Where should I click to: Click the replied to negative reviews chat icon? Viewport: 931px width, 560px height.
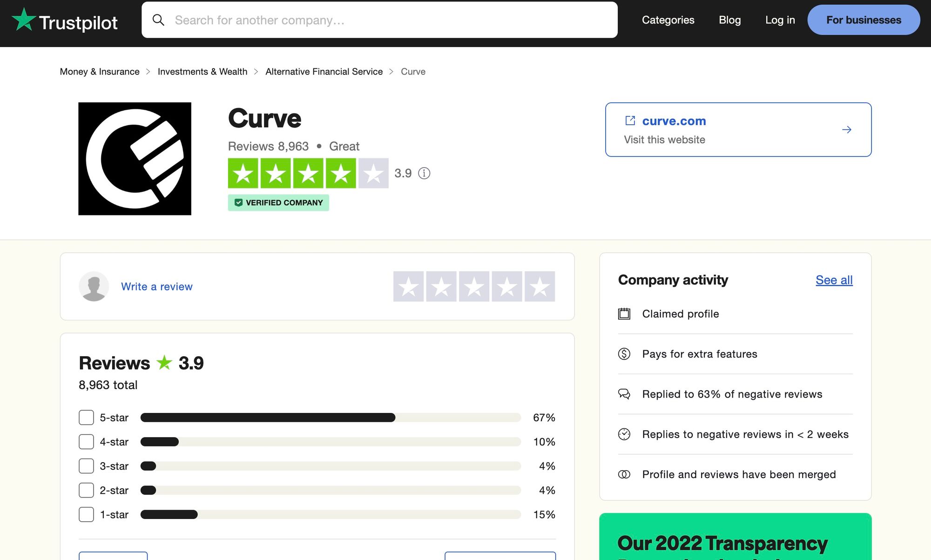tap(624, 394)
